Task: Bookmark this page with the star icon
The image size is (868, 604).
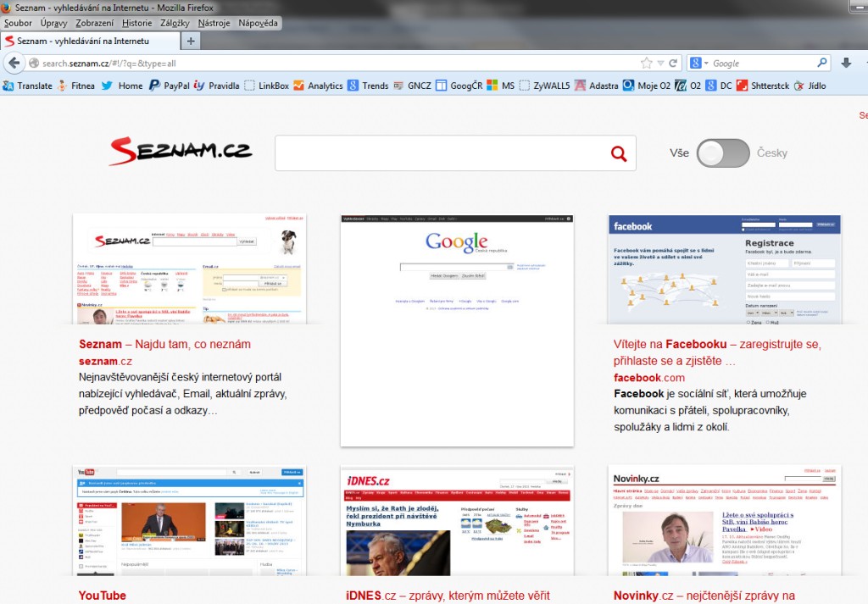Action: pos(646,63)
